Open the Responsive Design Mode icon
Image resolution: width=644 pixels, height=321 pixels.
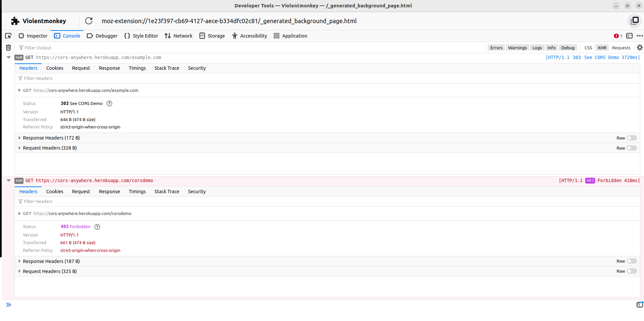pyautogui.click(x=634, y=21)
